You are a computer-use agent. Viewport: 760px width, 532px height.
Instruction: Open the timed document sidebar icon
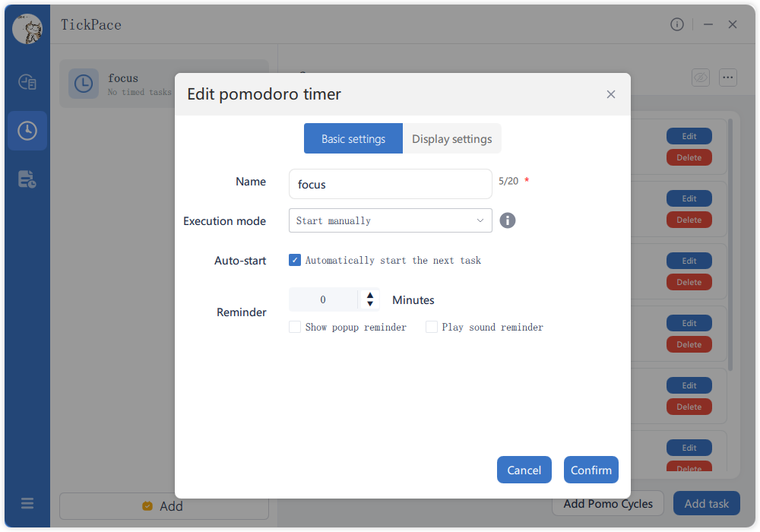pyautogui.click(x=27, y=179)
